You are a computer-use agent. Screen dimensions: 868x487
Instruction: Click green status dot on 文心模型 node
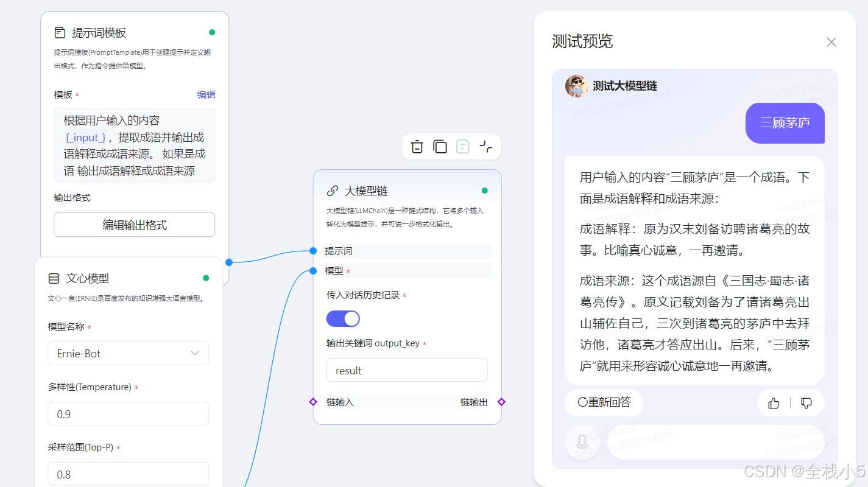coord(206,278)
